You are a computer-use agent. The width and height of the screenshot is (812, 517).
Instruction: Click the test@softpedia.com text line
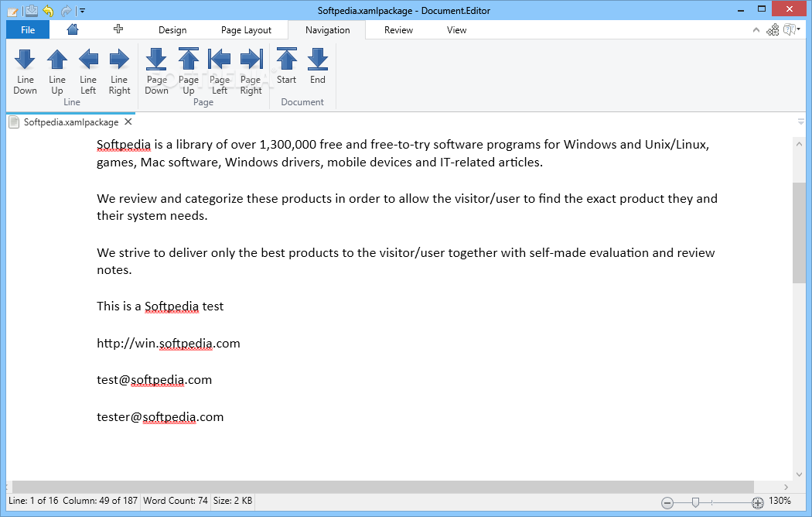(x=155, y=380)
